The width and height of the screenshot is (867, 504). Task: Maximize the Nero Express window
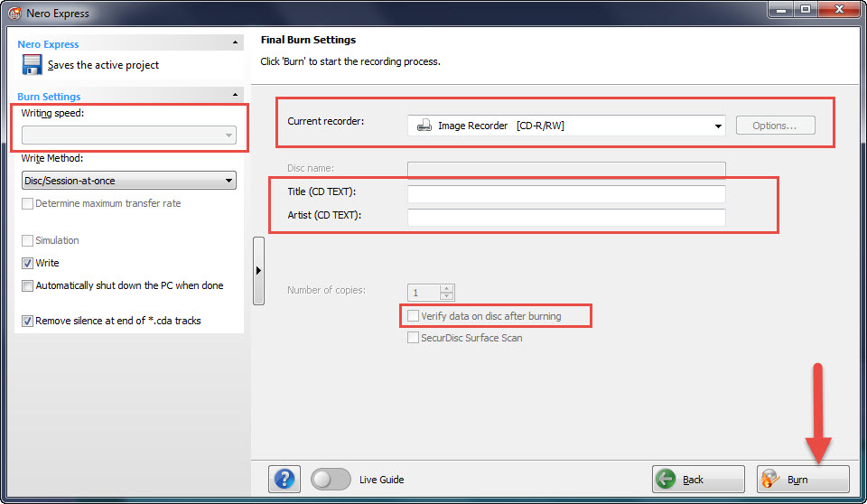pos(806,10)
